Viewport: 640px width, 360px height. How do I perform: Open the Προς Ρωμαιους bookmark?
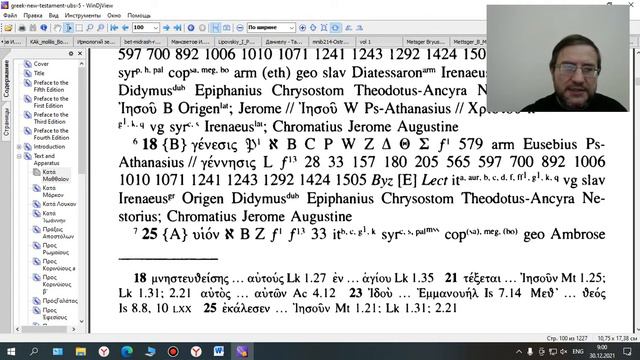[x=56, y=249]
